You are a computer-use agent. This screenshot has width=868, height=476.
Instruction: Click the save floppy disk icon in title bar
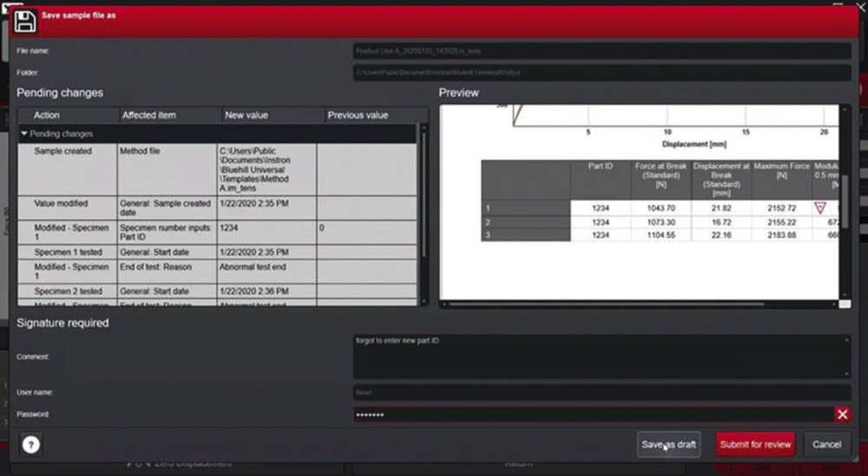[25, 22]
